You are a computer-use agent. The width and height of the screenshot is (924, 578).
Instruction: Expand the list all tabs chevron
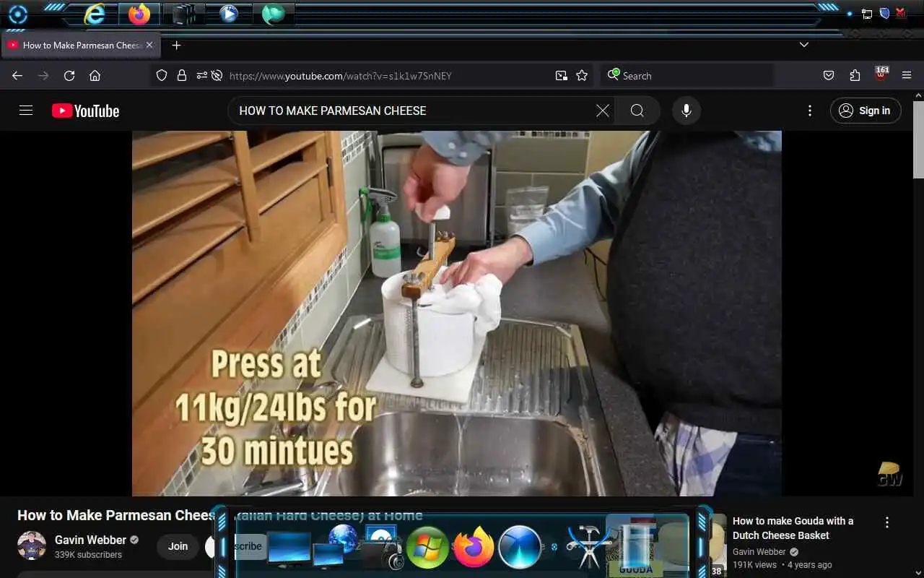804,45
